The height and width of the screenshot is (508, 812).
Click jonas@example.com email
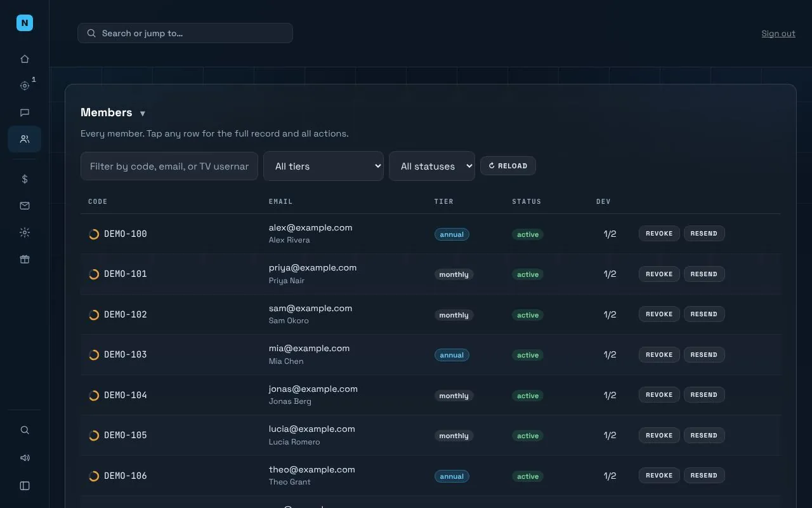313,389
